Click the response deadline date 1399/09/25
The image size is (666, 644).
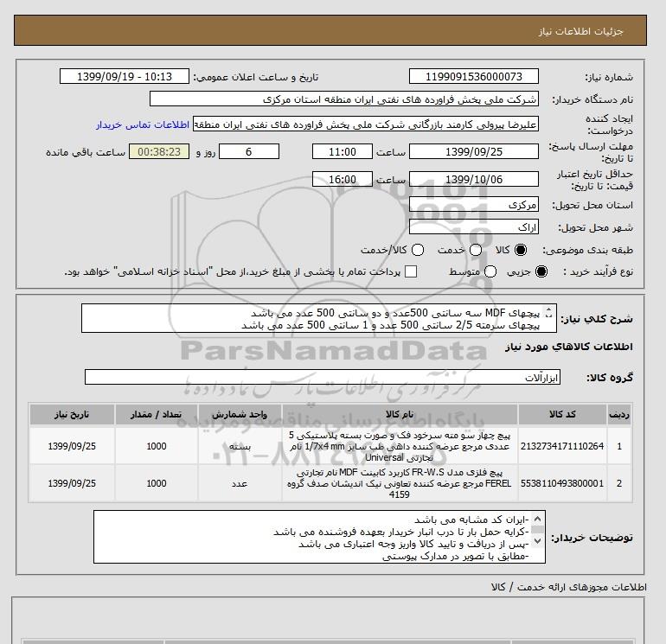click(474, 151)
